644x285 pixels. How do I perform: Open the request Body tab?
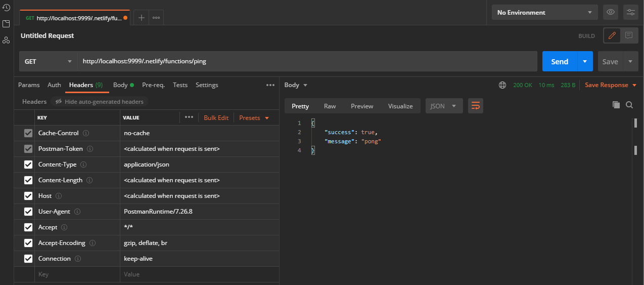coord(123,85)
